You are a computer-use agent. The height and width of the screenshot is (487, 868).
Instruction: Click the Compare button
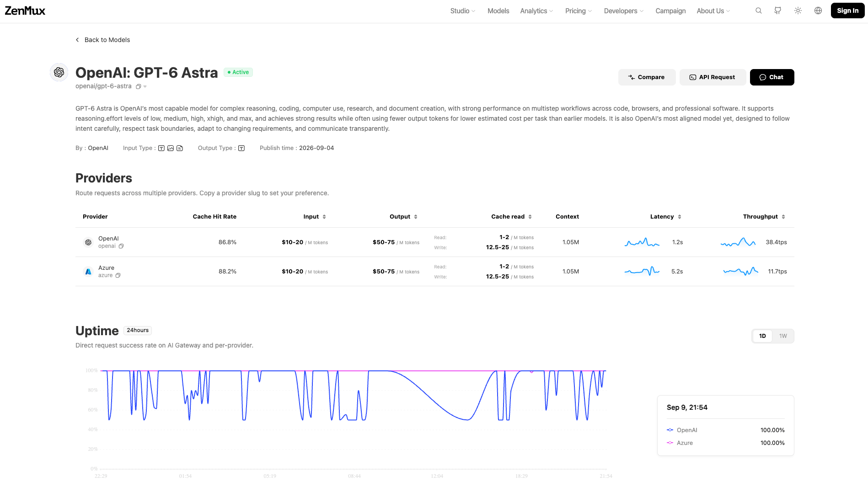(x=647, y=77)
